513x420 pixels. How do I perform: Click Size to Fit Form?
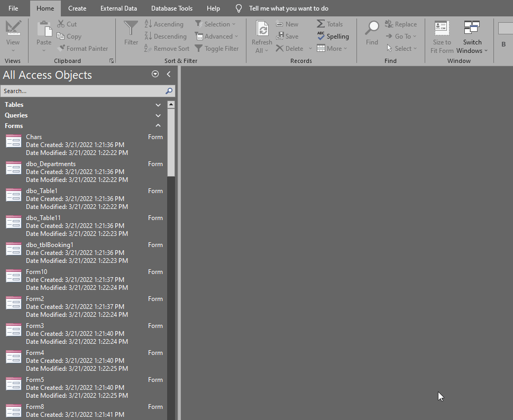click(442, 36)
